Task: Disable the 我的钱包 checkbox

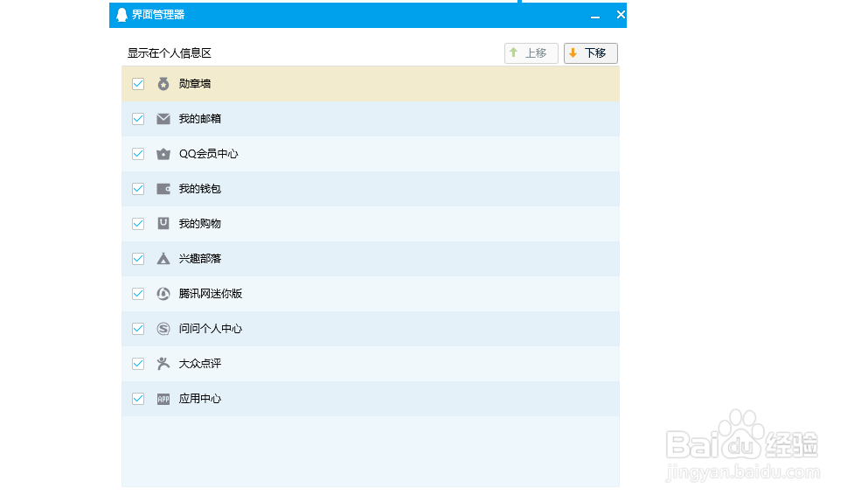Action: coord(138,189)
